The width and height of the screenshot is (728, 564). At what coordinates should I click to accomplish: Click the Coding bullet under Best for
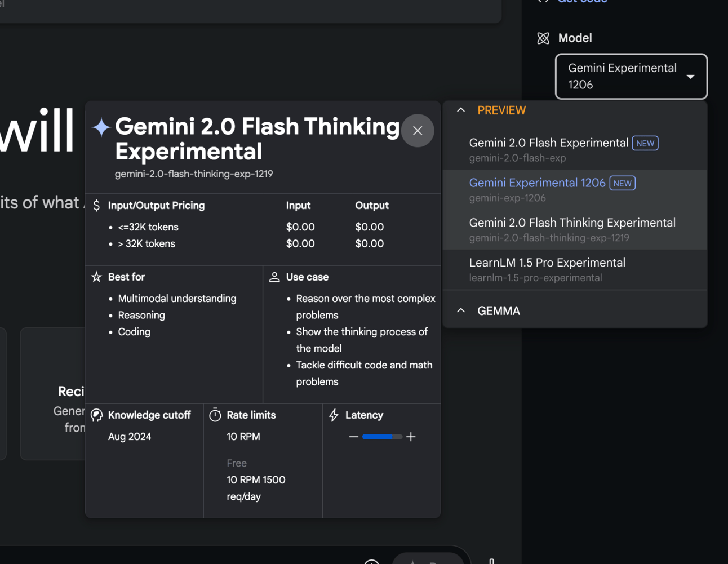click(x=134, y=332)
